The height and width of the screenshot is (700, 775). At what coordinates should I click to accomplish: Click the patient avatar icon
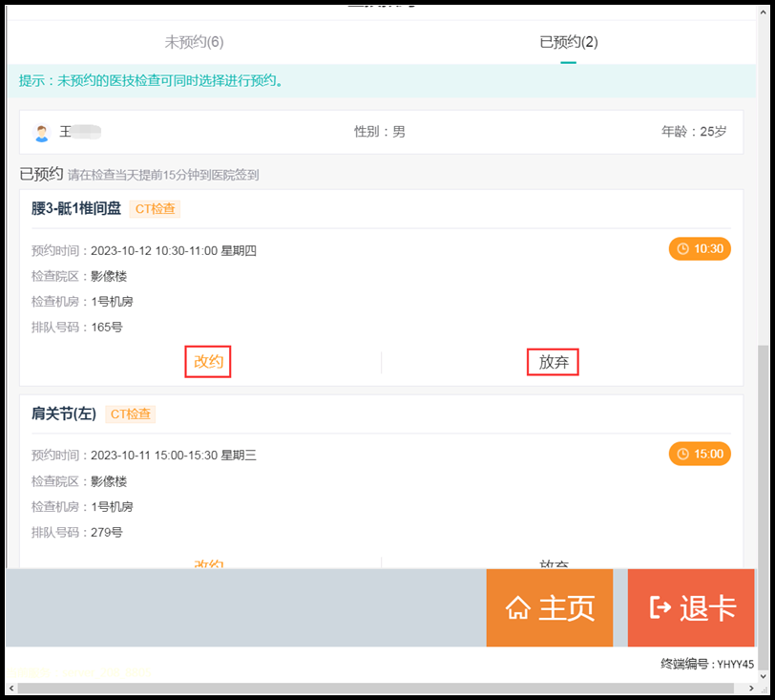tap(41, 131)
